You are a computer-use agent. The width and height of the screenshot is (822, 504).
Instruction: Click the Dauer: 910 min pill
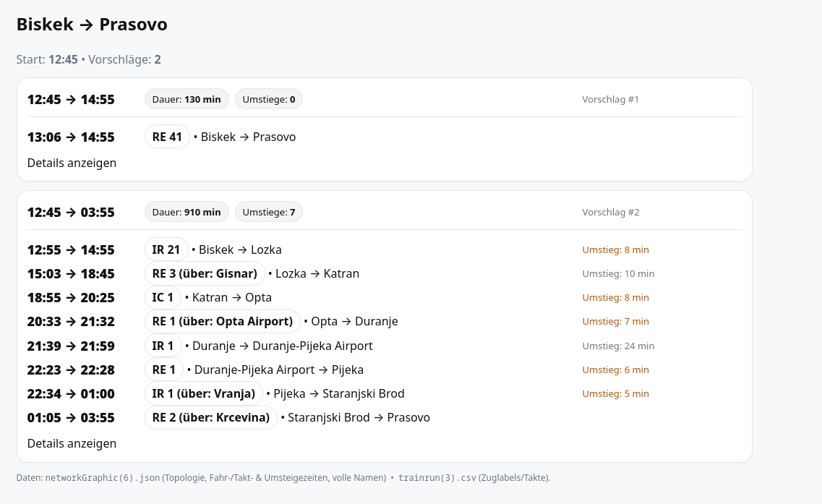[187, 212]
